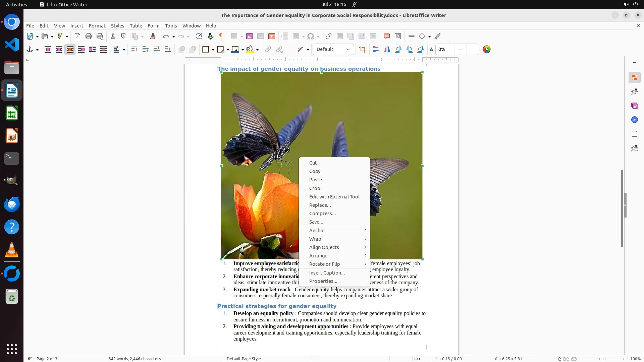
Task: Click the zoom slider in status bar
Action: (604, 359)
